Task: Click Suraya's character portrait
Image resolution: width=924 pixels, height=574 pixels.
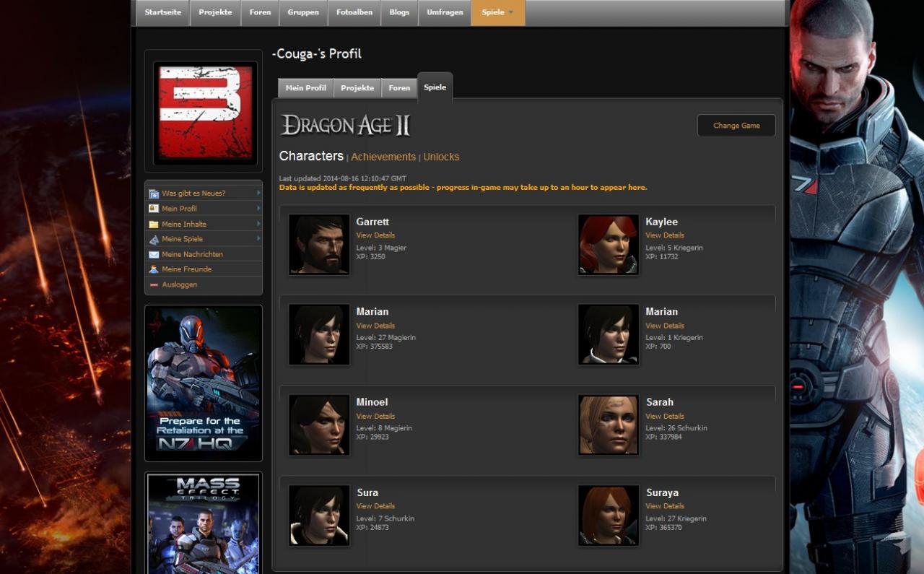Action: pyautogui.click(x=609, y=515)
